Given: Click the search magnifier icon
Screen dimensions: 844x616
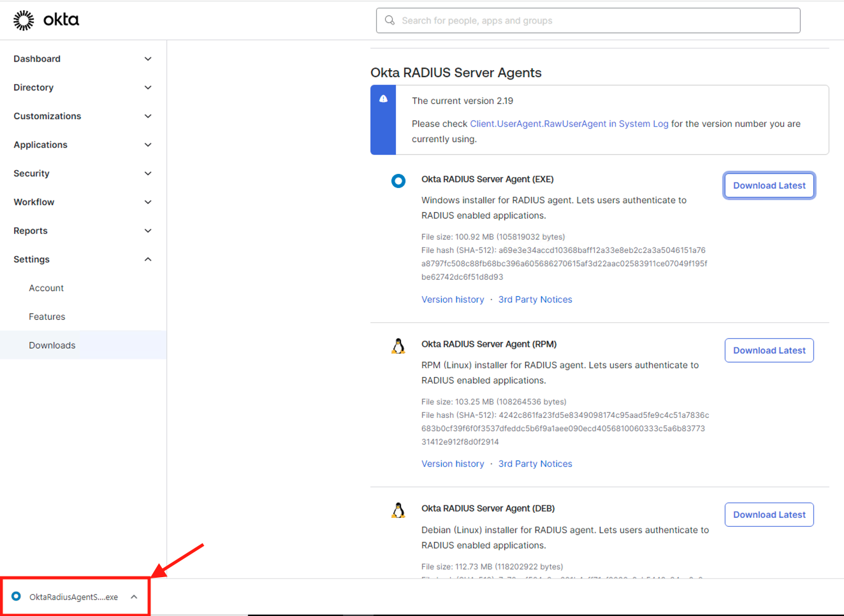Looking at the screenshot, I should 389,20.
